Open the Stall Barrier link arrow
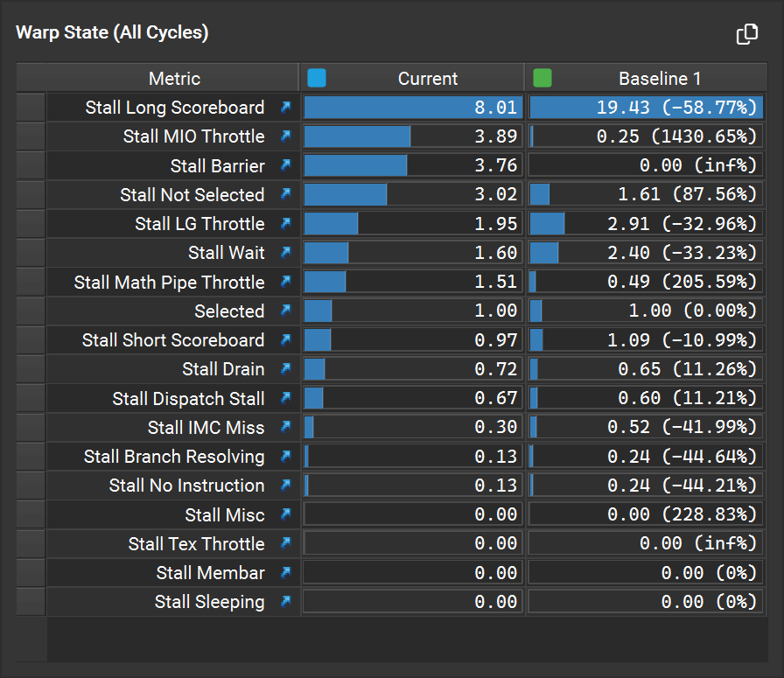The height and width of the screenshot is (678, 784). pos(285,165)
